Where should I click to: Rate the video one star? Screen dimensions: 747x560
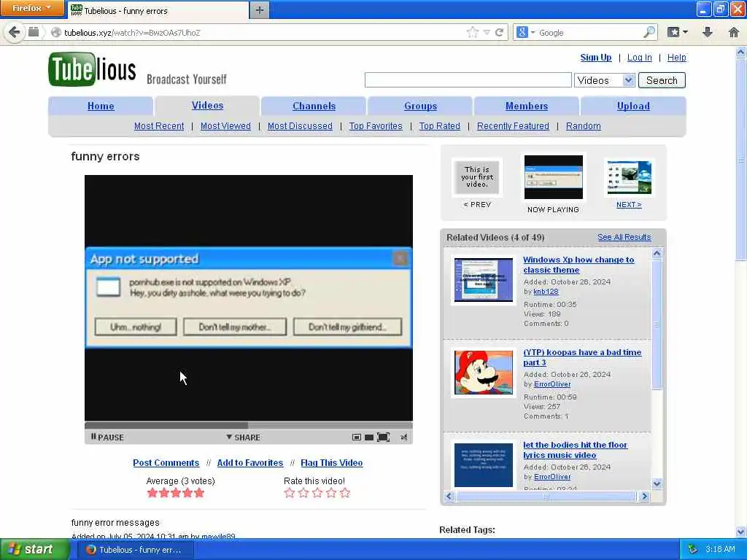point(289,493)
